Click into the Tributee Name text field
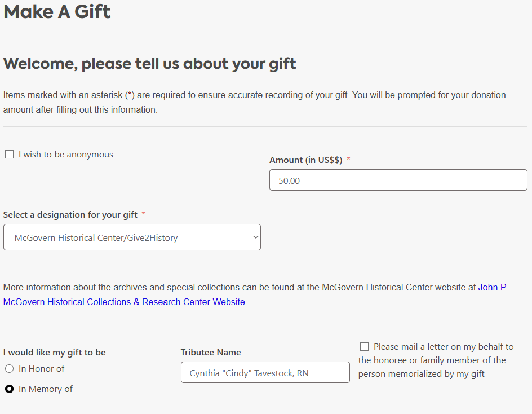The height and width of the screenshot is (414, 532). pyautogui.click(x=265, y=373)
